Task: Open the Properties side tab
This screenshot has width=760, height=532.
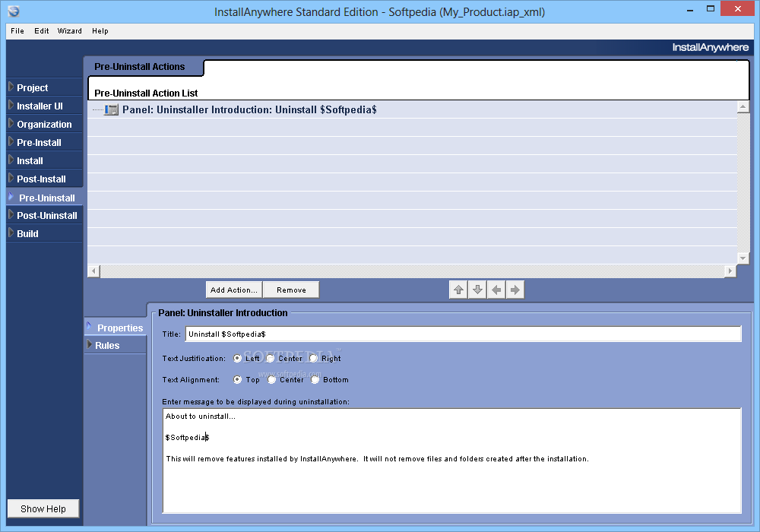Action: pos(116,328)
